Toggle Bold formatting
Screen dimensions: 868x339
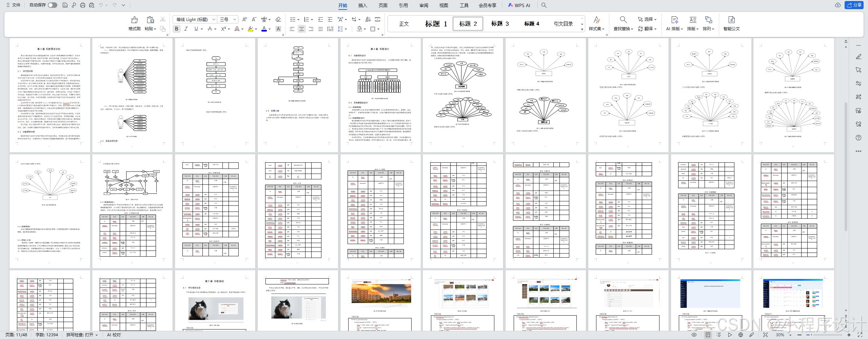(177, 29)
